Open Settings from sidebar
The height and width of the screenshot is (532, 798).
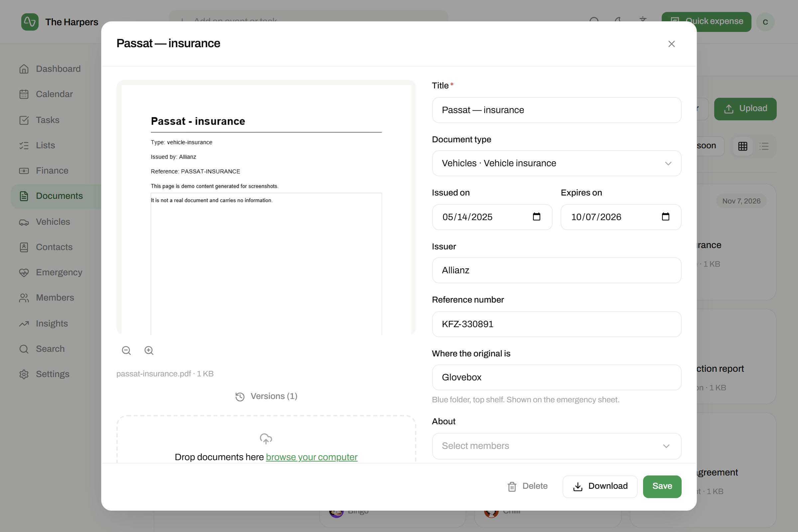click(x=56, y=374)
